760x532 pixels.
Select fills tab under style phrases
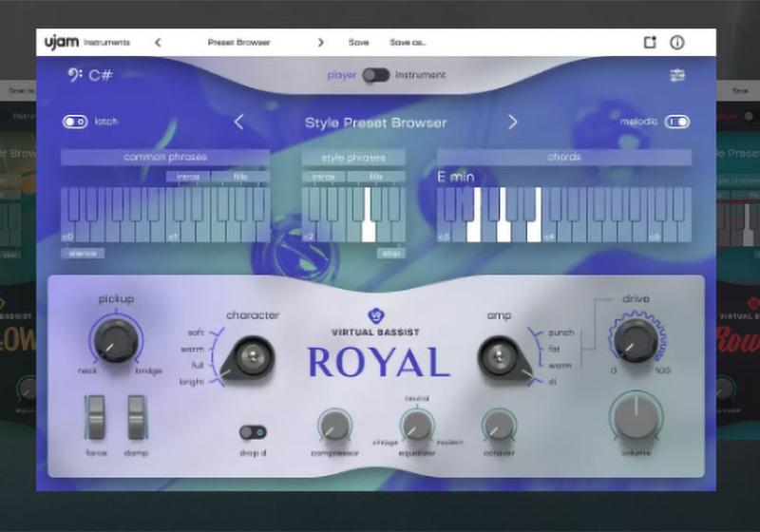[375, 177]
